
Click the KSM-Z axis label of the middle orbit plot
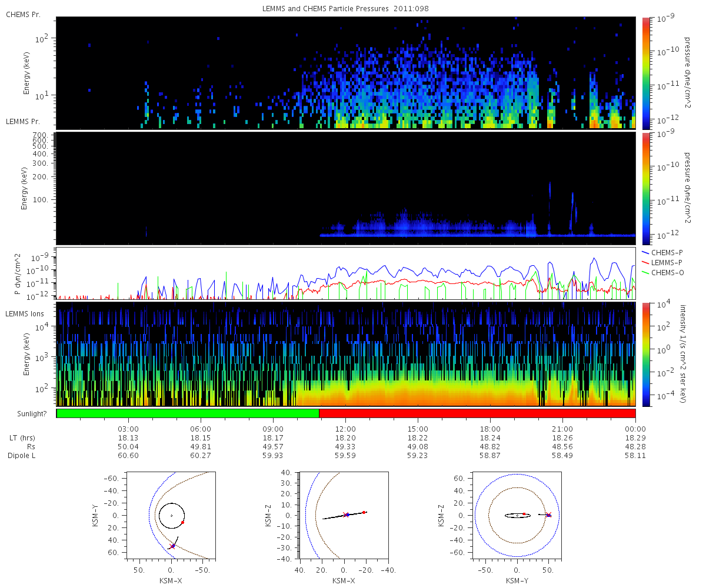click(269, 516)
